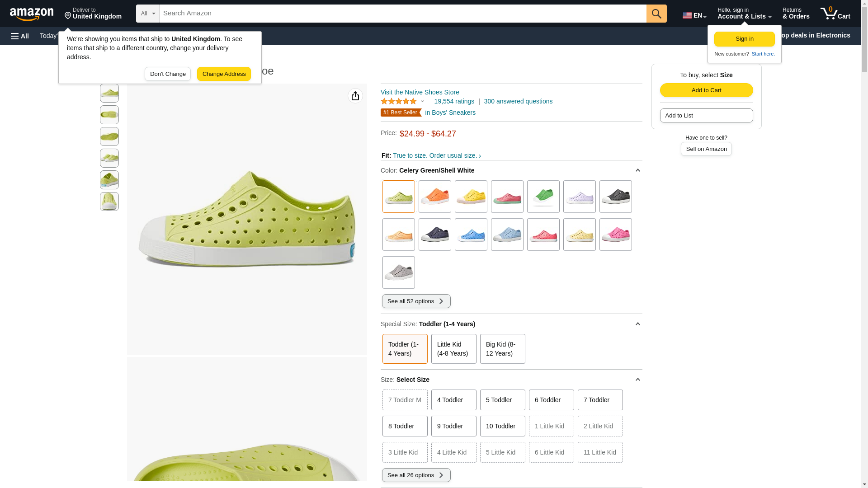Click the search magnifier button
868x488 pixels.
pyautogui.click(x=656, y=14)
